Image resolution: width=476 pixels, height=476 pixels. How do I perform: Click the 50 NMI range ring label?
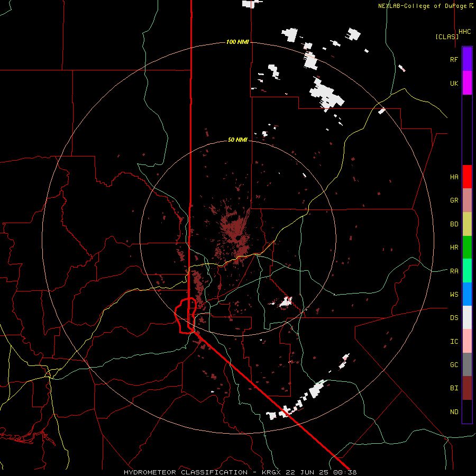pos(237,140)
